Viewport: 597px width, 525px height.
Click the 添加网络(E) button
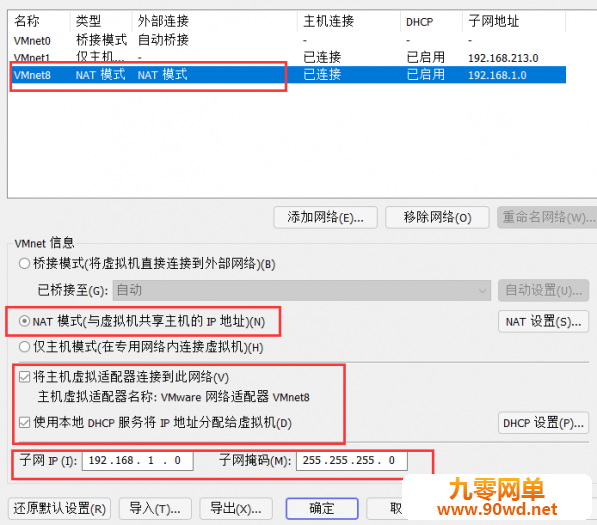(x=326, y=217)
